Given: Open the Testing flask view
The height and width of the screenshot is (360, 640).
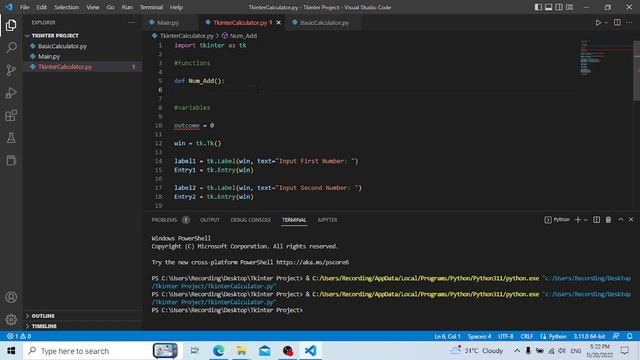Looking at the screenshot, I should (x=11, y=138).
